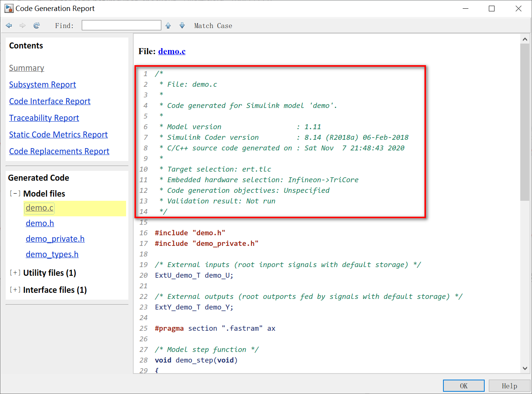Click 'void demo_step(void)' line

point(196,360)
